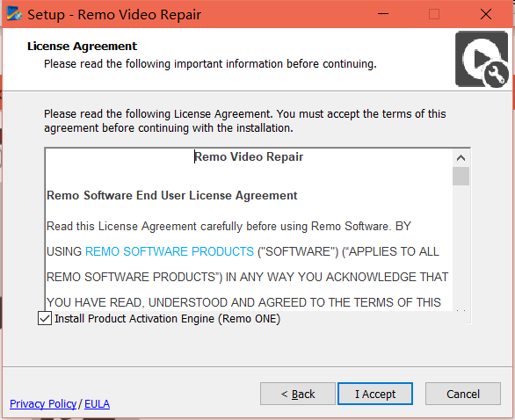Open the Privacy Policy link
The height and width of the screenshot is (420, 515).
coord(43,403)
